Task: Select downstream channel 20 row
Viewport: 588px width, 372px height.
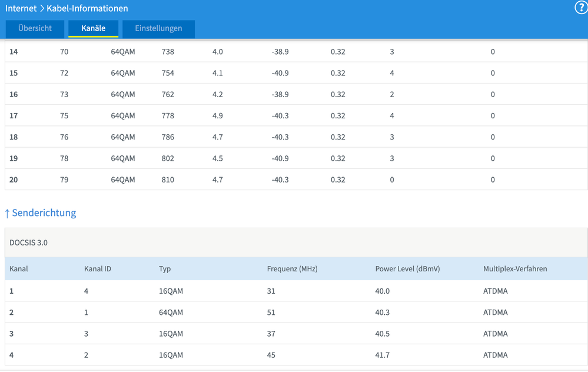Action: click(x=296, y=180)
